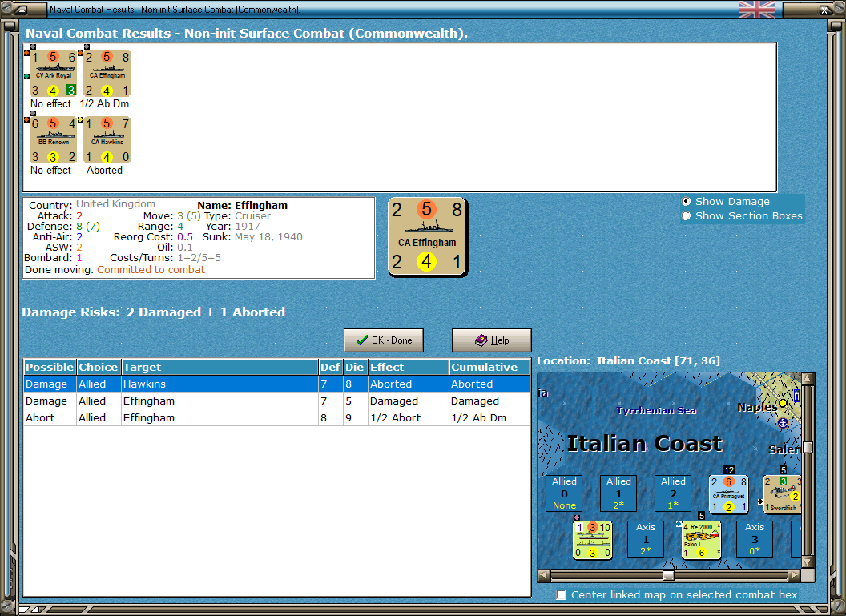
Task: Switch to Show Section Boxes
Action: [x=686, y=215]
